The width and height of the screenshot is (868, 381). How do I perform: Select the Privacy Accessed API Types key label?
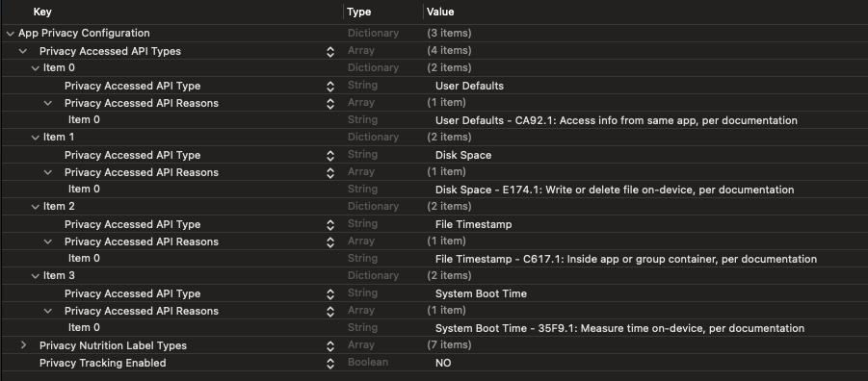[x=110, y=51]
